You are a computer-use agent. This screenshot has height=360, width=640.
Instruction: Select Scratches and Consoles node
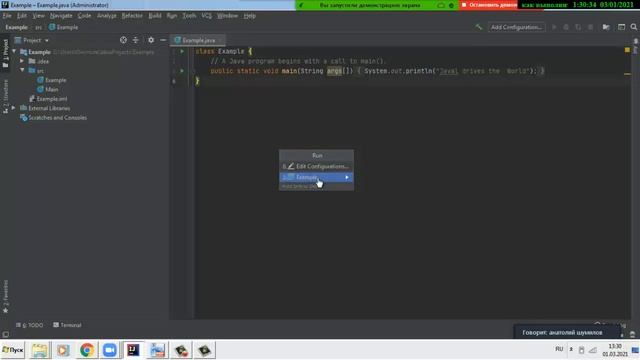(53, 118)
